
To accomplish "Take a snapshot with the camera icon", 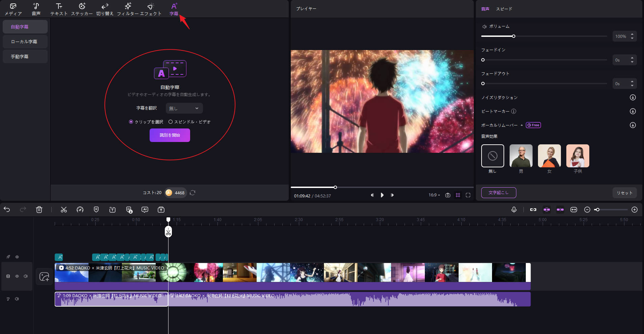I will click(x=448, y=195).
